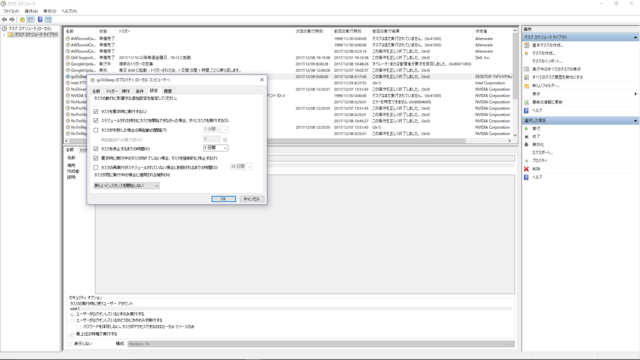Click the Back arrow in the main toolbar
Image resolution: width=640 pixels, height=360 pixels.
click(4, 19)
